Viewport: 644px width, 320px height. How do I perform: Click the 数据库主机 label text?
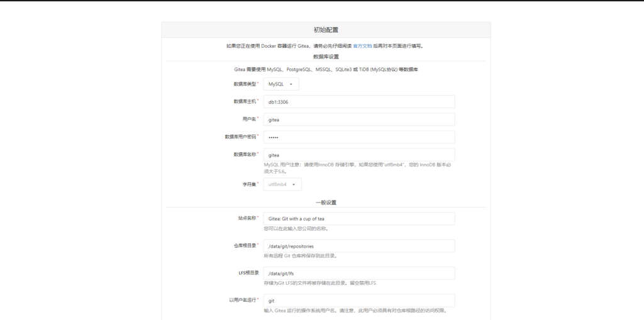[245, 101]
